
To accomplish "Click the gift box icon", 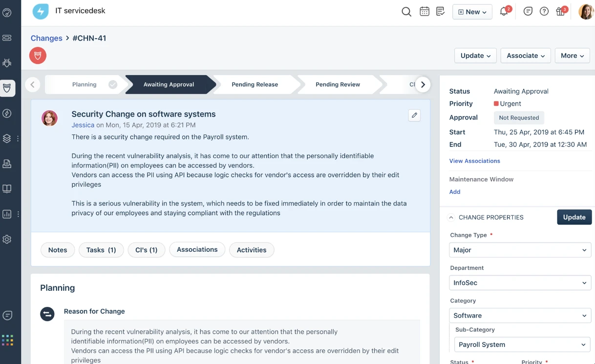I will pyautogui.click(x=560, y=12).
